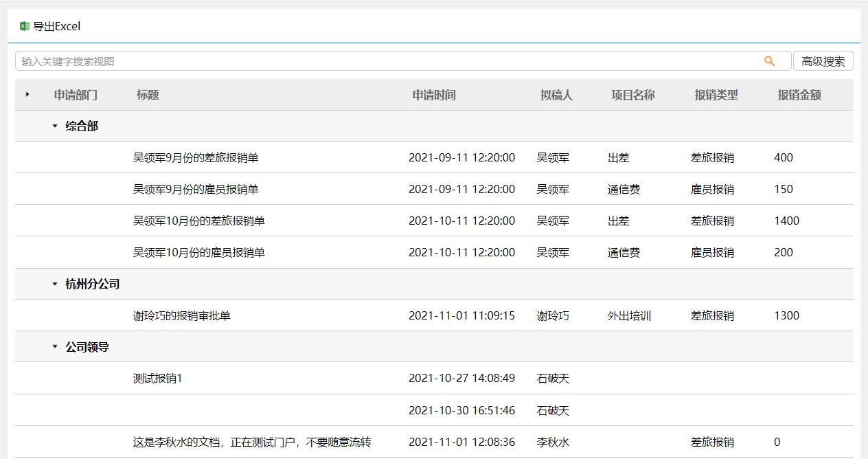
Task: Collapse the 公司领导 group
Action: (55, 347)
